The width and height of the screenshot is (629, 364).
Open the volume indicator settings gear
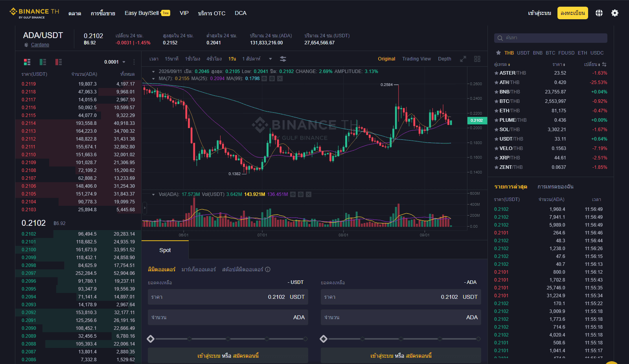[301, 194]
